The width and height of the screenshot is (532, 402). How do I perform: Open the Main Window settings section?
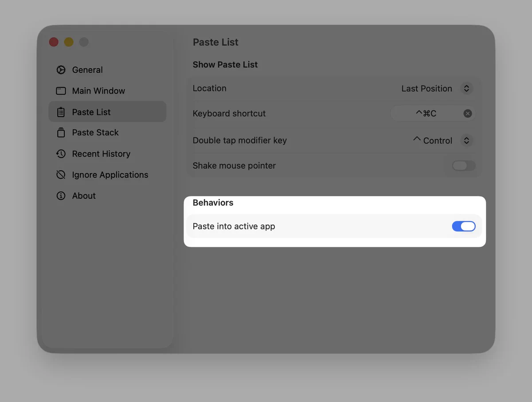[x=107, y=91]
